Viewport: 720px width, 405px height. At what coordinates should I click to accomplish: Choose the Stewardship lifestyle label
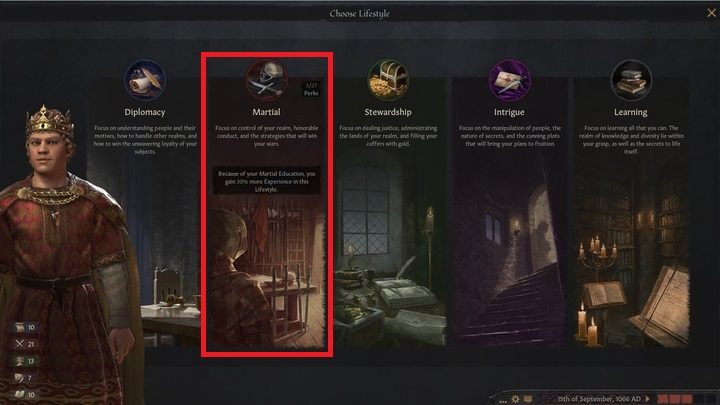click(x=388, y=112)
